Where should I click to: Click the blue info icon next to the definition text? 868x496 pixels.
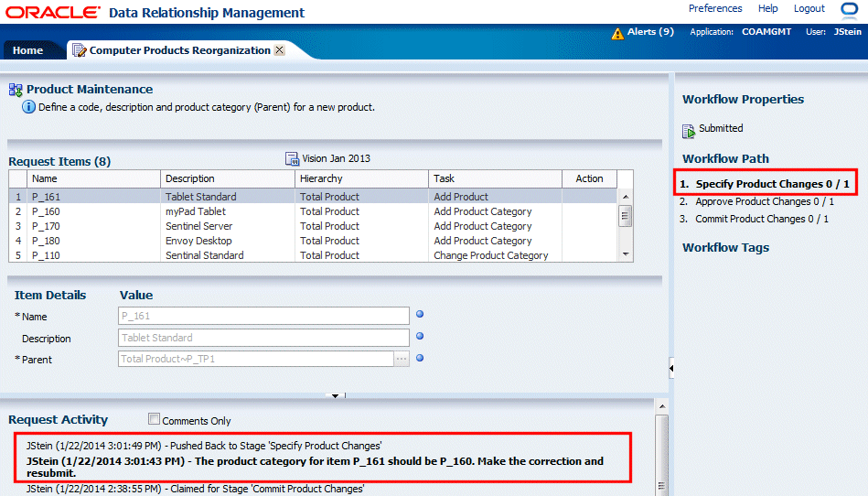tap(28, 107)
